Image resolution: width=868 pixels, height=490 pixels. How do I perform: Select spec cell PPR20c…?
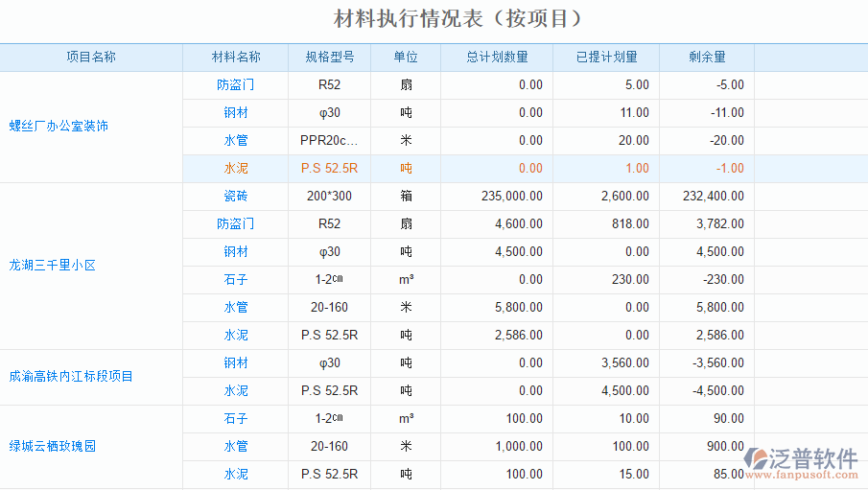click(329, 141)
